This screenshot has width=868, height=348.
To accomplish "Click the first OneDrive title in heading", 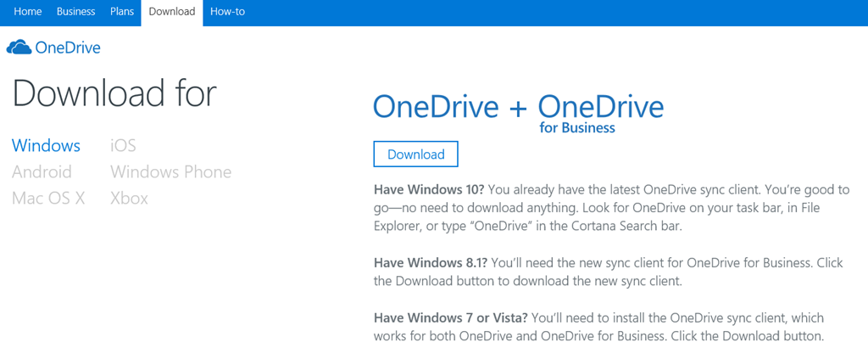I will [436, 108].
